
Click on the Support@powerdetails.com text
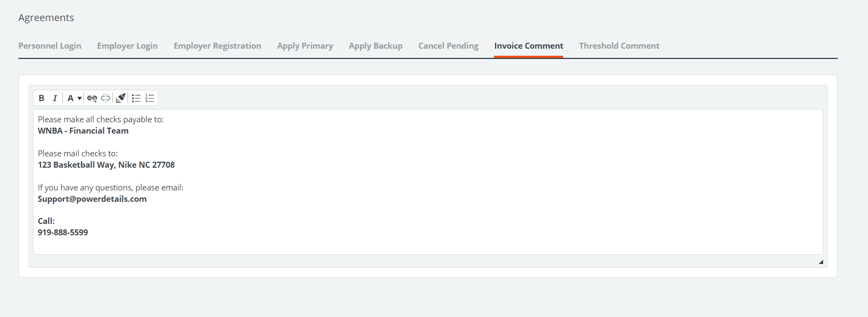pos(92,199)
